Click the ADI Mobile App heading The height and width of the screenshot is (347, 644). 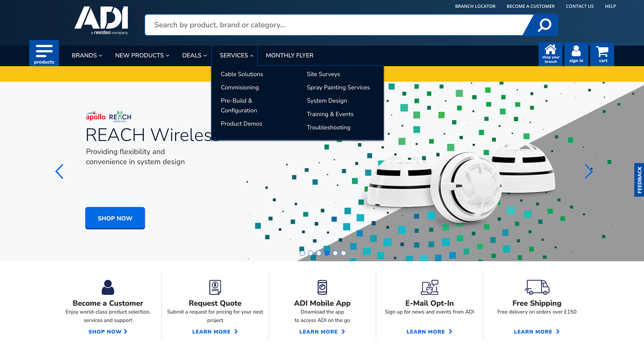coord(322,303)
